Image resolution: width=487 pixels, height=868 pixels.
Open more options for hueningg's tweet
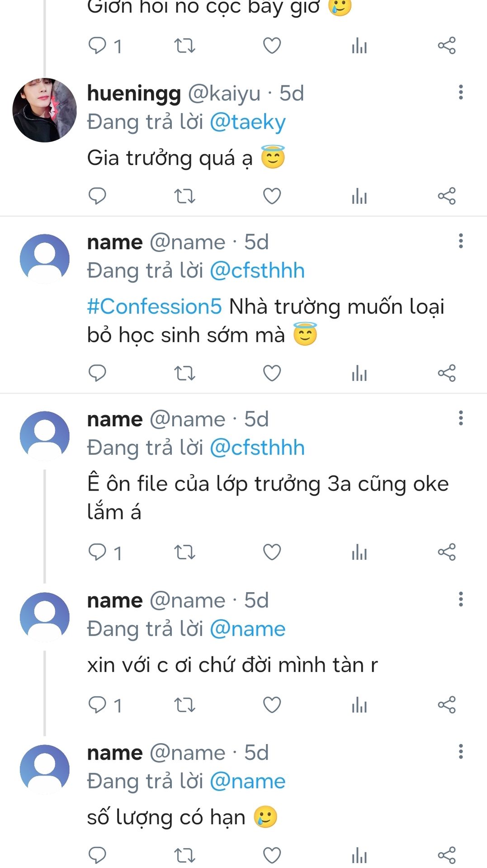pos(460,92)
